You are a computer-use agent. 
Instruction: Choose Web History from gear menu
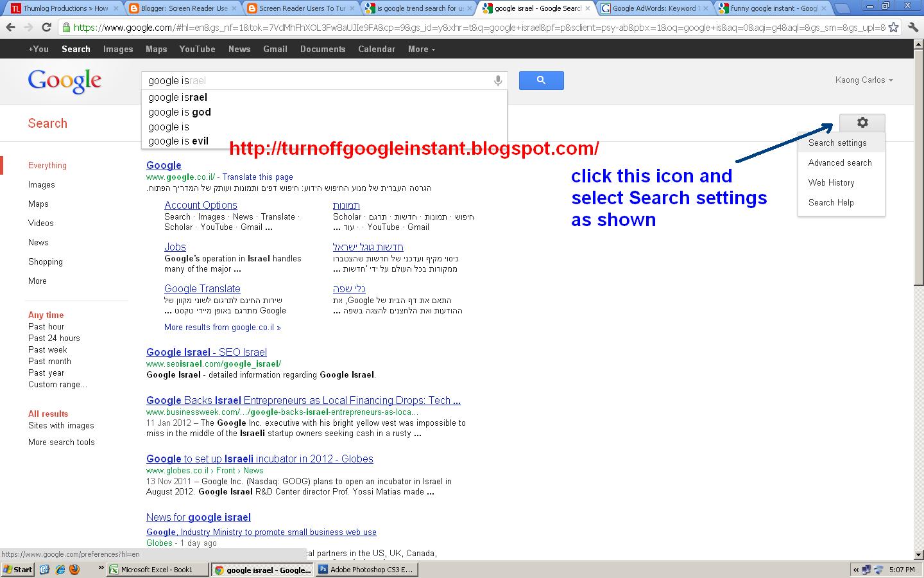click(x=841, y=183)
